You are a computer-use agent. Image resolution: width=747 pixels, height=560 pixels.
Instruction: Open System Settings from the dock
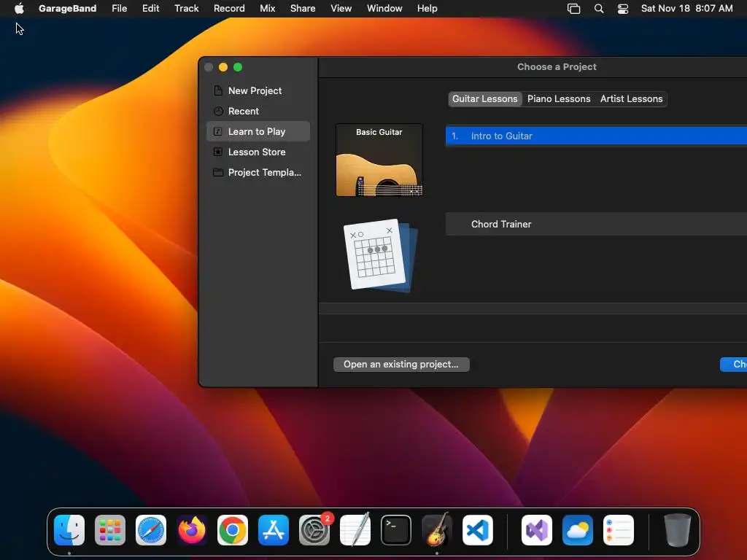314,529
